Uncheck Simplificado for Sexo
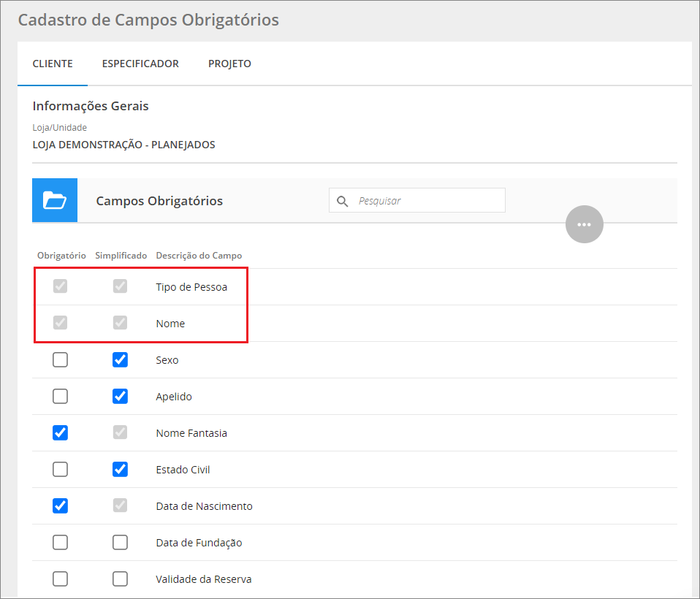 point(121,359)
